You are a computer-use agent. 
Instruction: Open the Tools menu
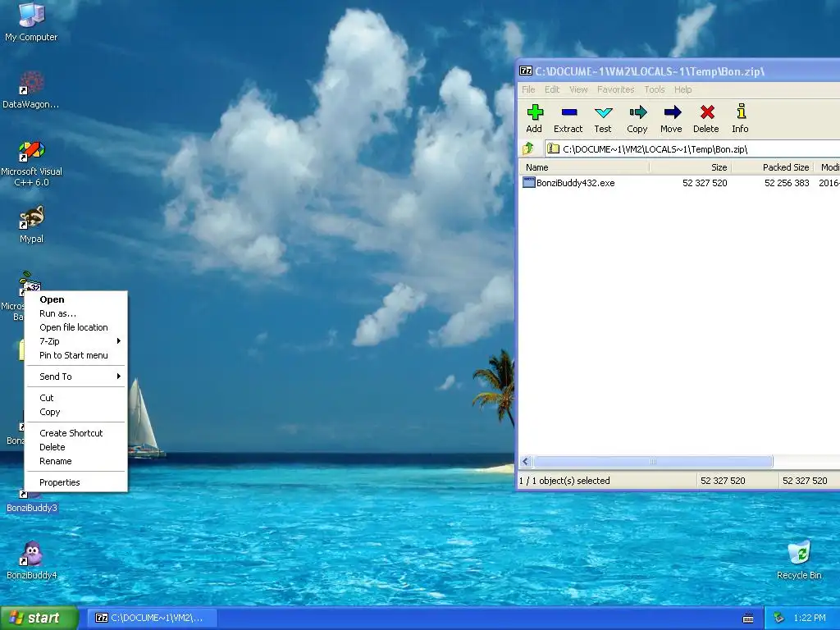pyautogui.click(x=654, y=89)
